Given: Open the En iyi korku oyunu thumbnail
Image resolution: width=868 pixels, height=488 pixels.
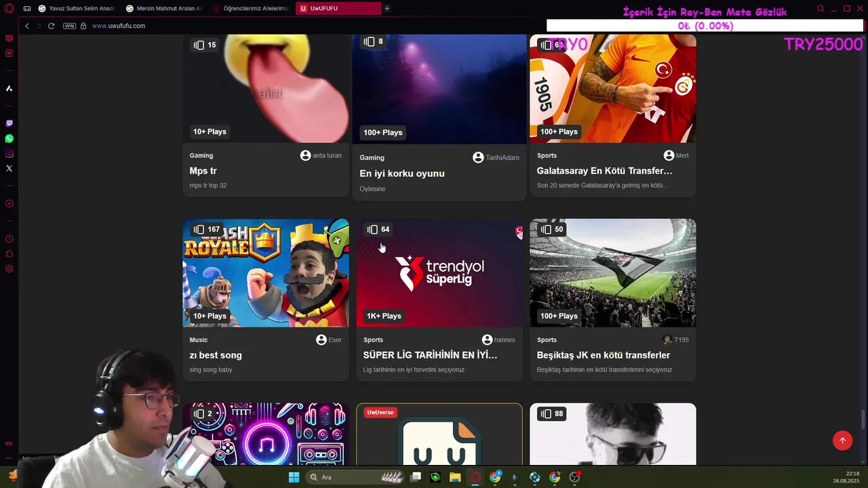Looking at the screenshot, I should pos(439,89).
